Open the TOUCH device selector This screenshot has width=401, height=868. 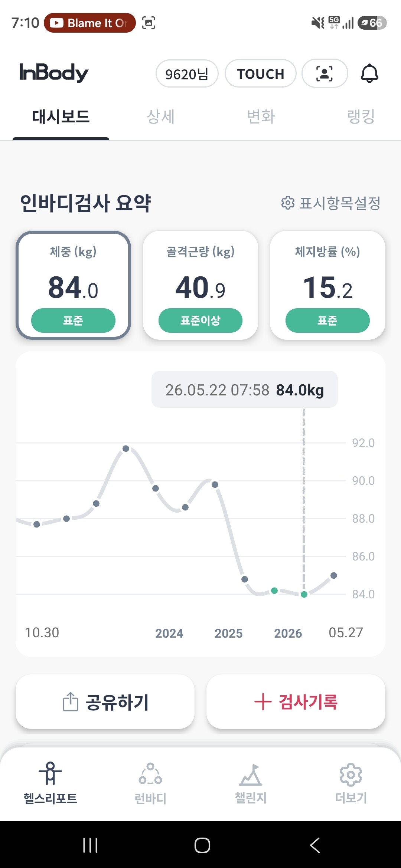tap(261, 73)
